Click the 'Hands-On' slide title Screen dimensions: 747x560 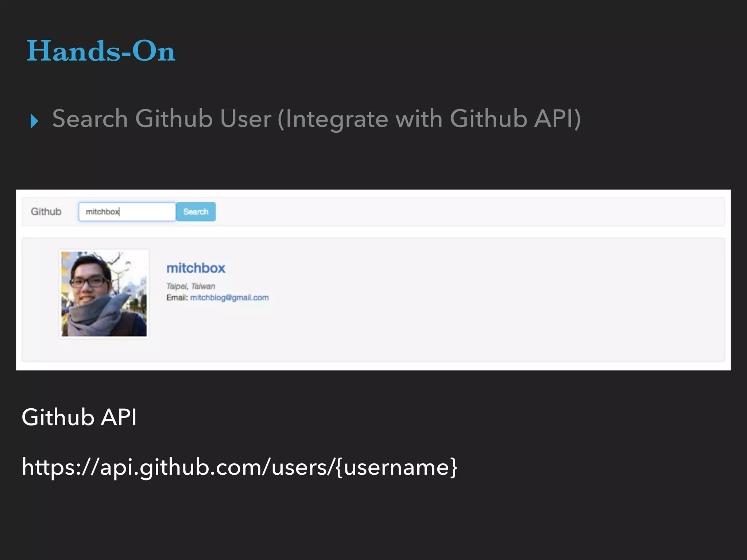click(x=101, y=51)
